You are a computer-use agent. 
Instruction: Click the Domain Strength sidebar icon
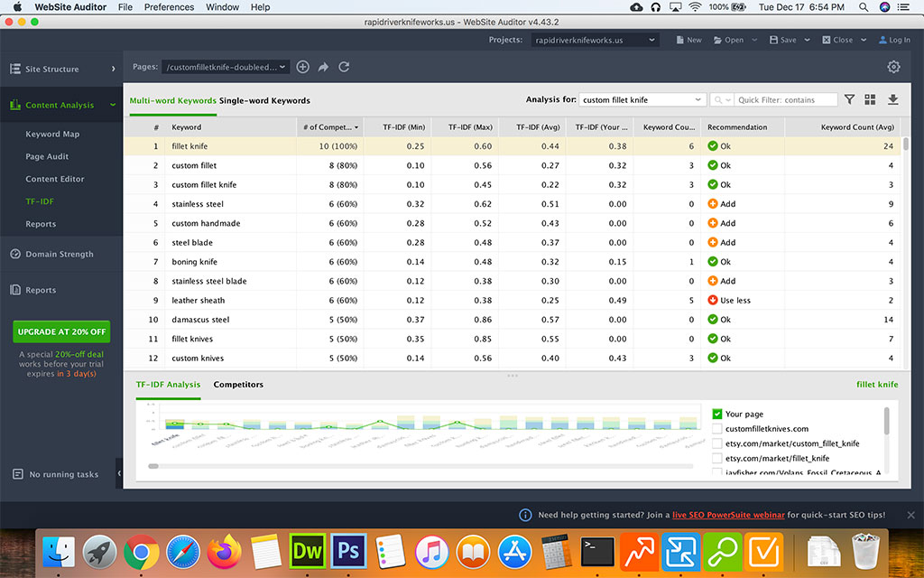[15, 254]
